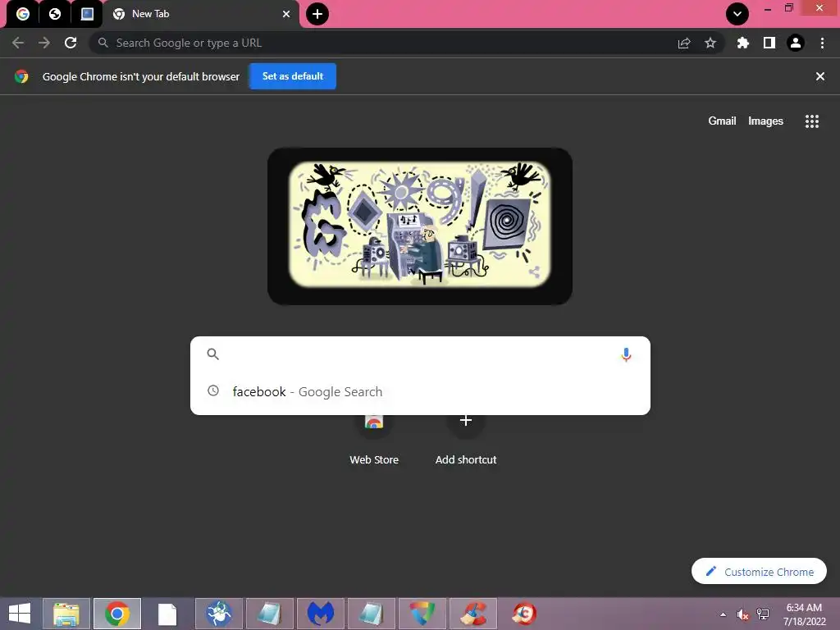Open Gmail link
This screenshot has height=630, width=840.
coord(722,121)
